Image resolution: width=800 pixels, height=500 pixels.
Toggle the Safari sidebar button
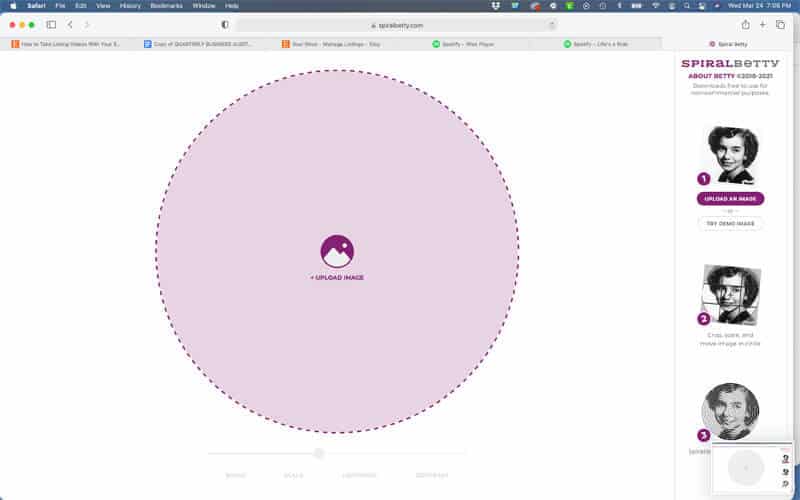(51, 24)
